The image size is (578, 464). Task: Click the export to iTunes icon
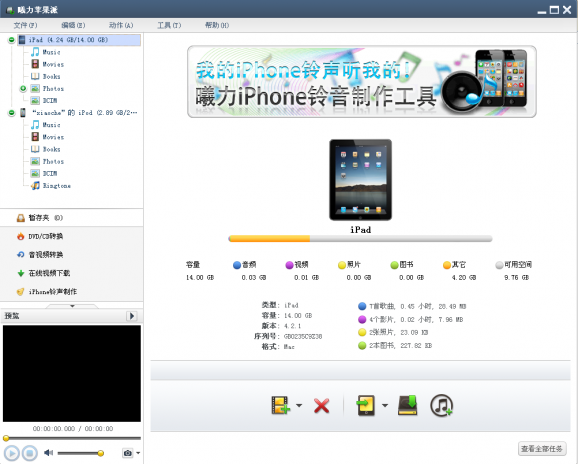[x=441, y=405]
